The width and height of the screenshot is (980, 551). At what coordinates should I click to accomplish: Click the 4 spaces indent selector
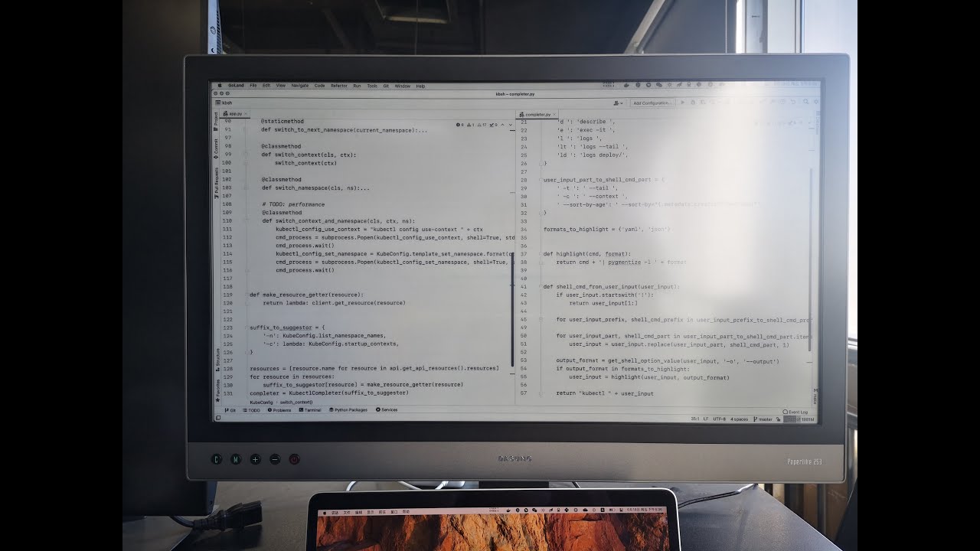coord(739,419)
